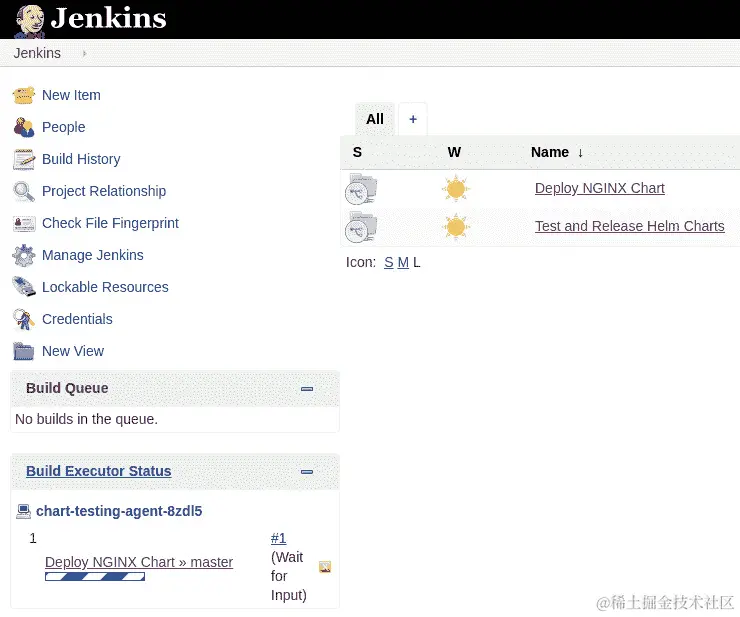Open the People page link
The width and height of the screenshot is (740, 617).
64,127
